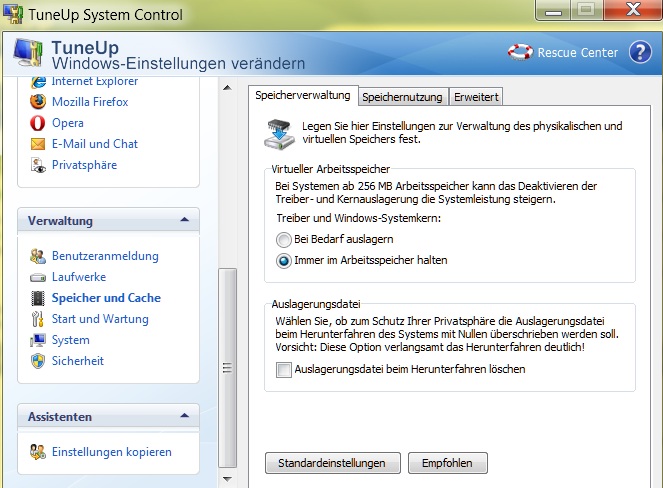This screenshot has width=663, height=488.
Task: Open the Internet Explorer settings link
Action: click(95, 81)
